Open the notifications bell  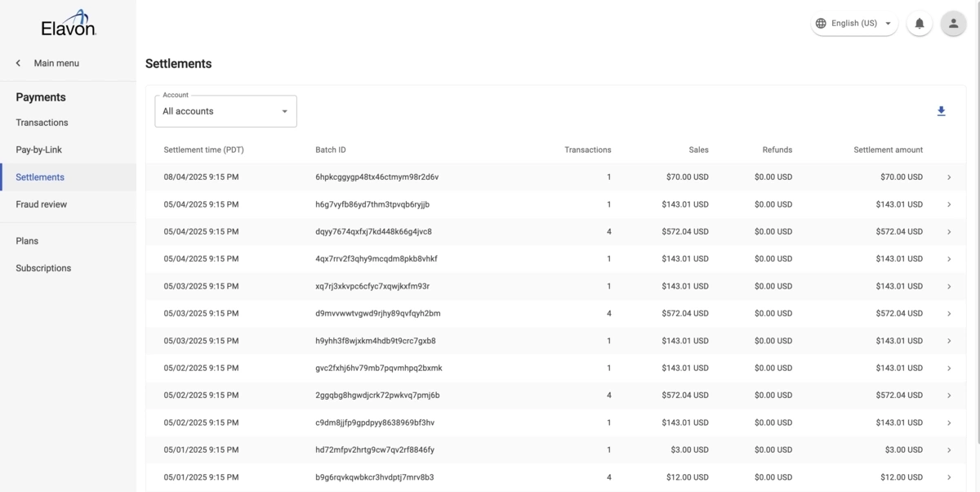coord(919,23)
